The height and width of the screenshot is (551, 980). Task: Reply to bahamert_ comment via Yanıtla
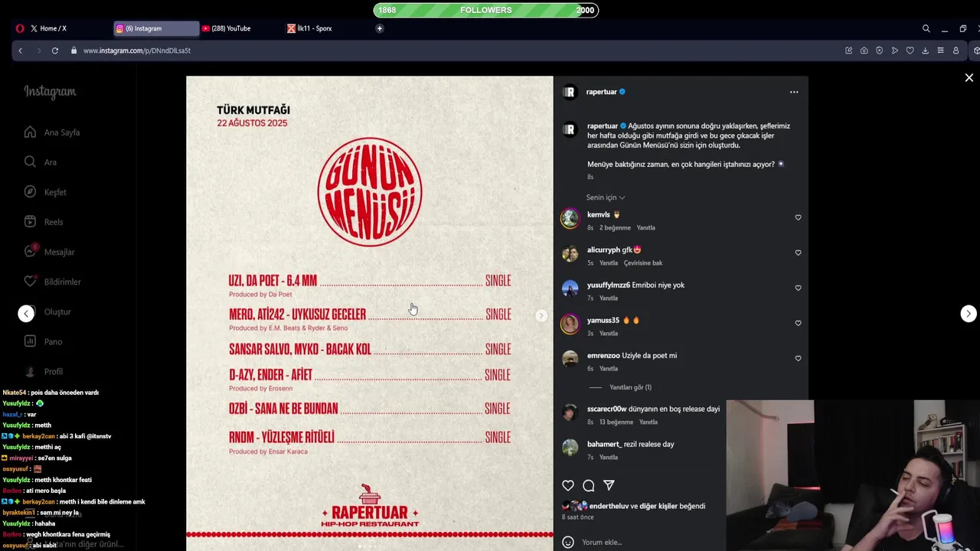(x=609, y=458)
